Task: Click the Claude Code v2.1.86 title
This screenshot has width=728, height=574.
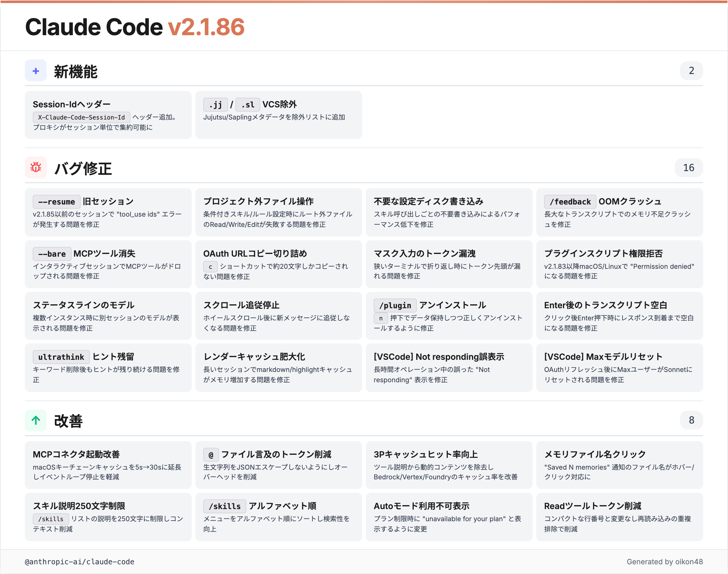Action: tap(135, 27)
